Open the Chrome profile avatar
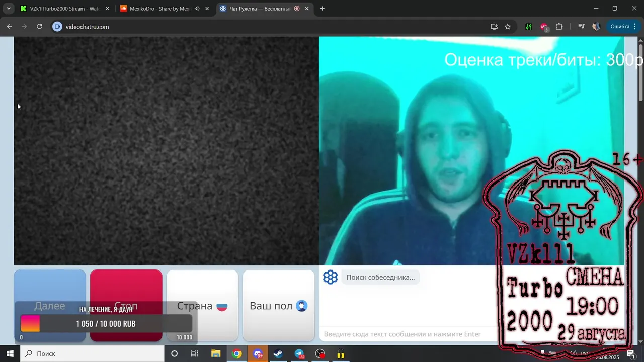This screenshot has width=644, height=362. (596, 27)
